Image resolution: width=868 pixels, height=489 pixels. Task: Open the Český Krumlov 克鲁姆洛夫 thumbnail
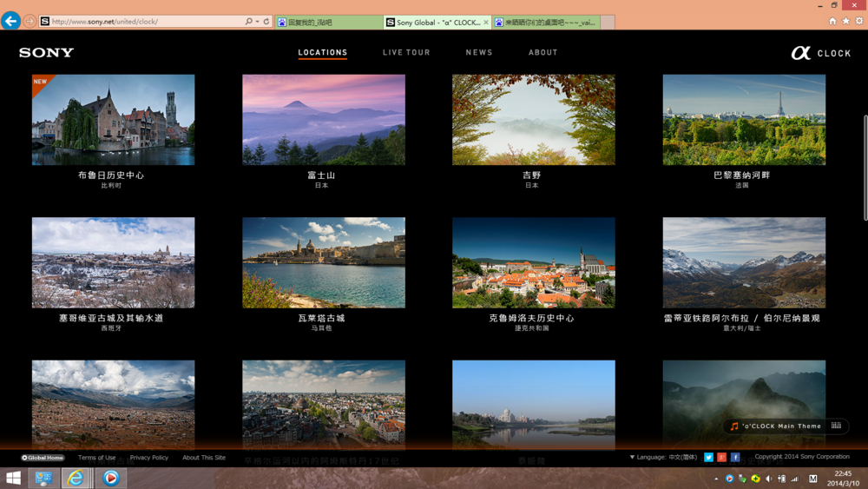tap(534, 262)
